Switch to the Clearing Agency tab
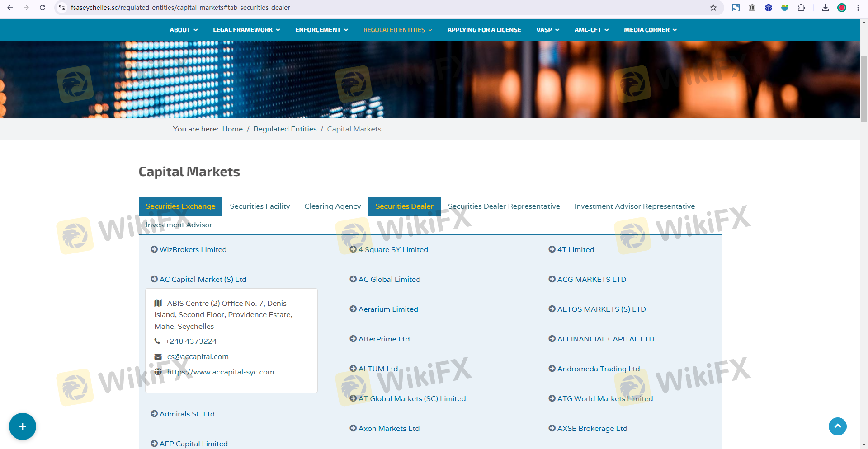The width and height of the screenshot is (868, 449). coord(332,206)
